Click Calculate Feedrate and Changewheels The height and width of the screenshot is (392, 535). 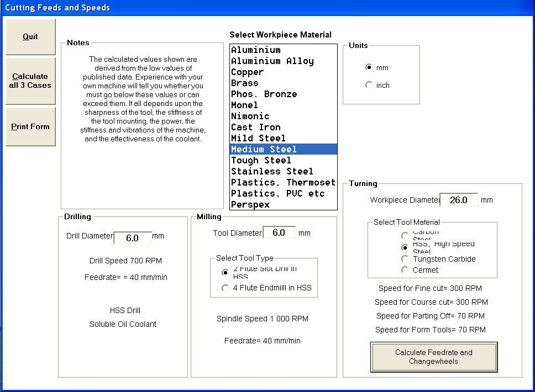pyautogui.click(x=434, y=357)
